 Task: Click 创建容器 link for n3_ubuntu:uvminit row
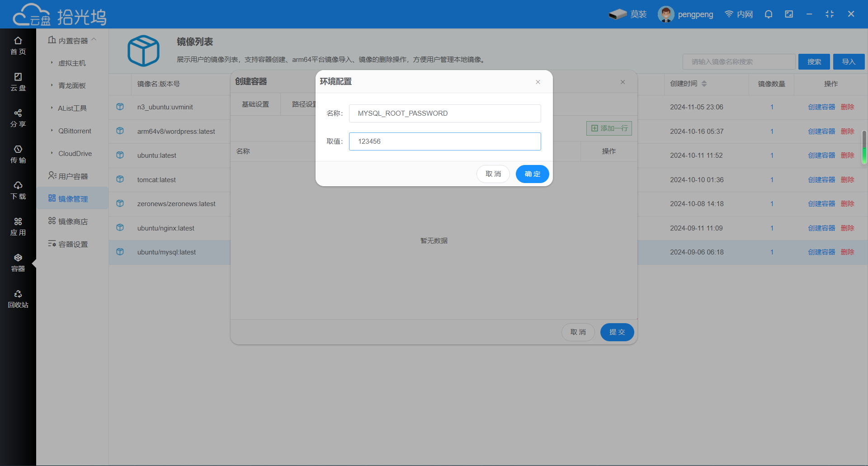coord(821,107)
